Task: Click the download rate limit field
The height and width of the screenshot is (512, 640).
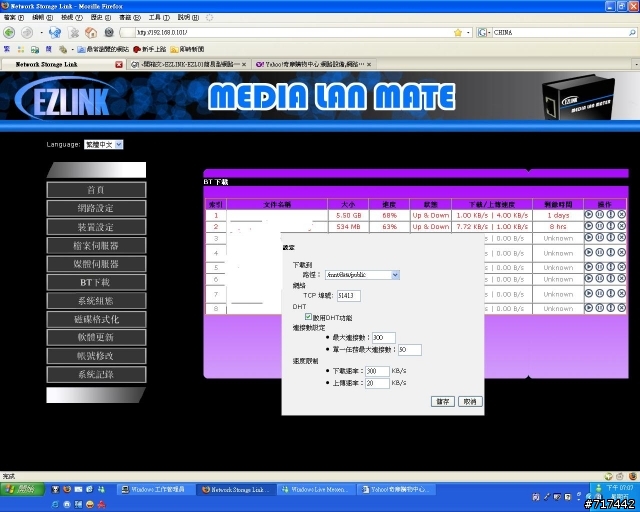Action: (377, 371)
